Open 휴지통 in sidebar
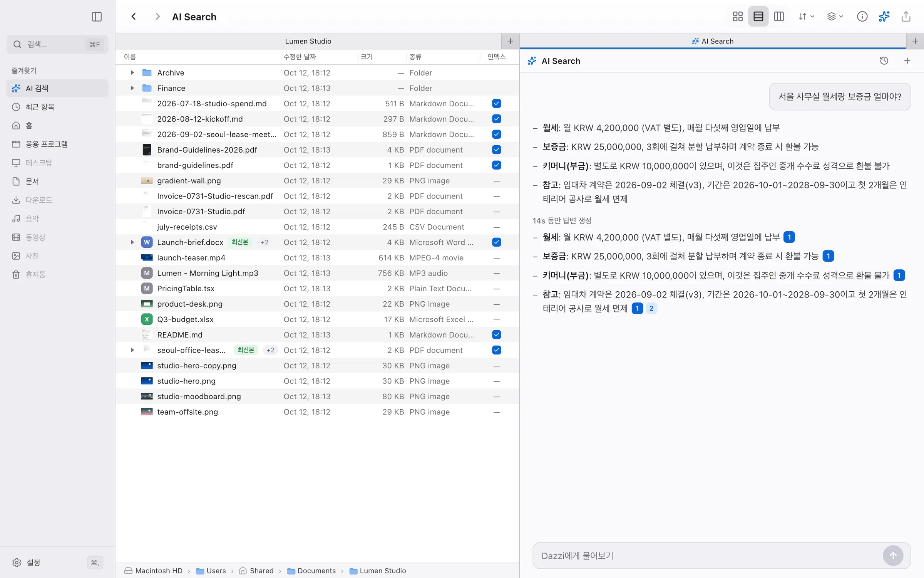Viewport: 924px width, 578px height. click(57, 274)
